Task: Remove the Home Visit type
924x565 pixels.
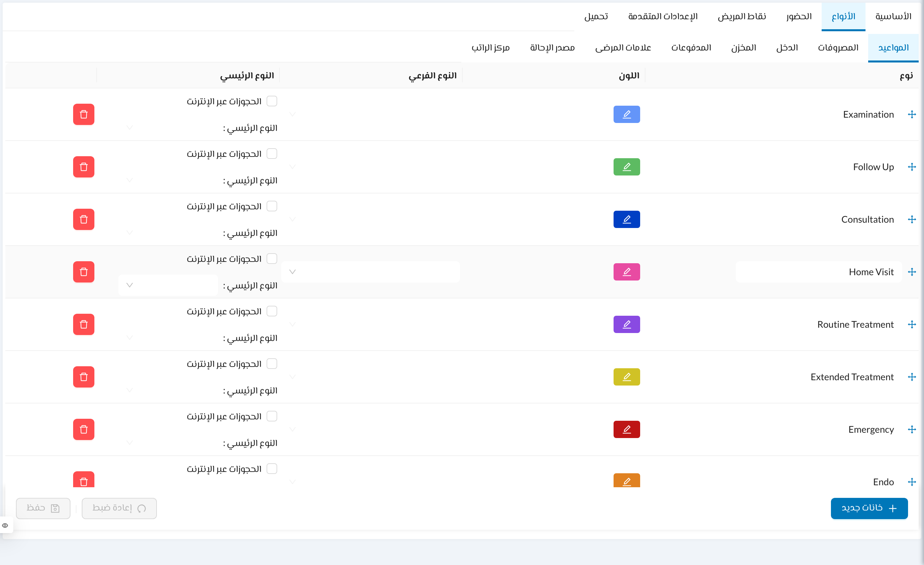Action: point(84,272)
